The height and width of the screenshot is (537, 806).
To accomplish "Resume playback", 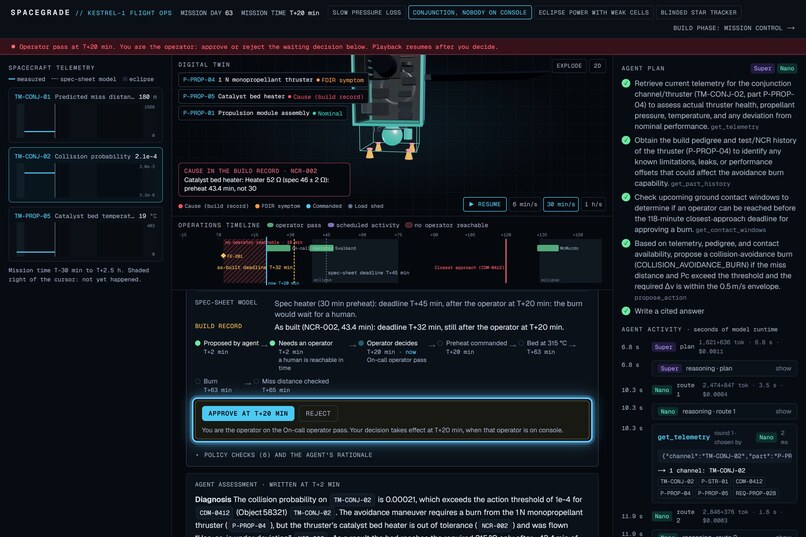I will 484,205.
